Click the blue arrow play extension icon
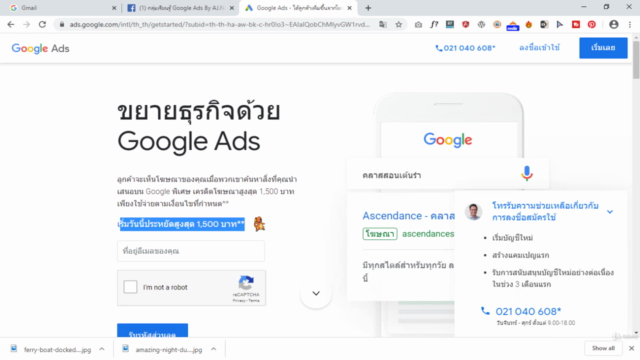Screen dimensions: 640x360 tap(560, 24)
